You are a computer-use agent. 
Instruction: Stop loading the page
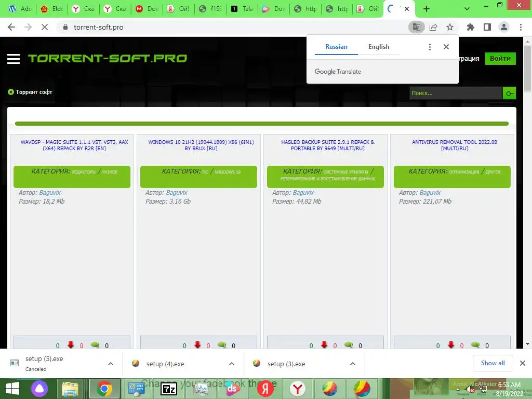tap(45, 27)
